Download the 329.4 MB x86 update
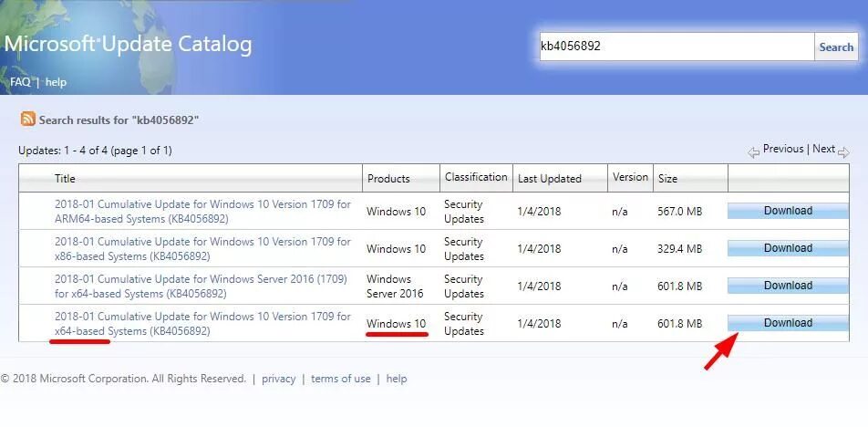The width and height of the screenshot is (868, 427). (788, 248)
